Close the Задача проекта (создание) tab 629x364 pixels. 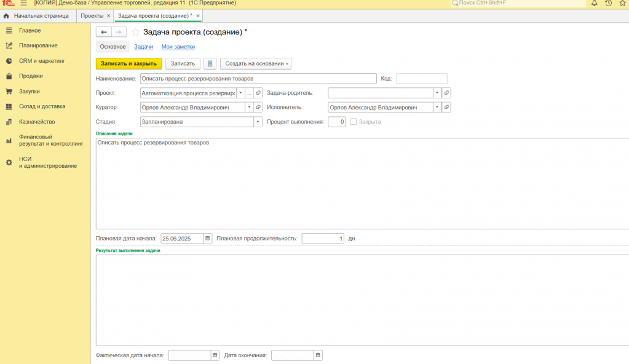pyautogui.click(x=198, y=16)
